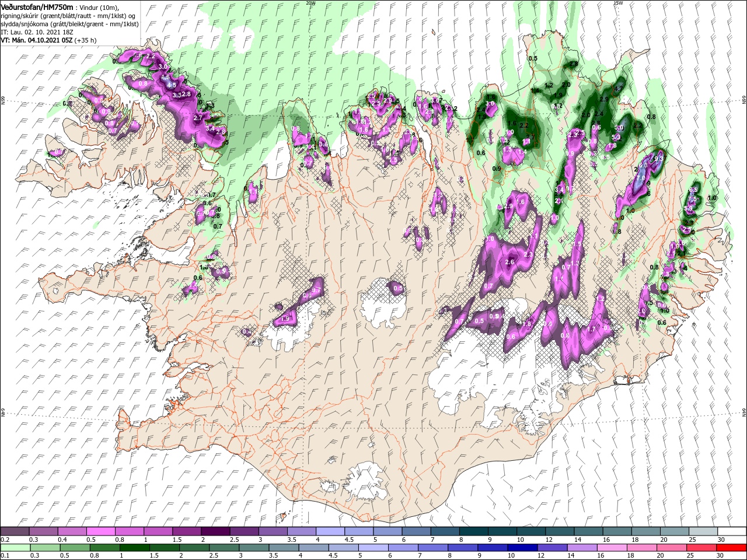Click the white snow legend swatch after 30
Image resolution: width=747 pixels, height=560 pixels.
pos(732,531)
